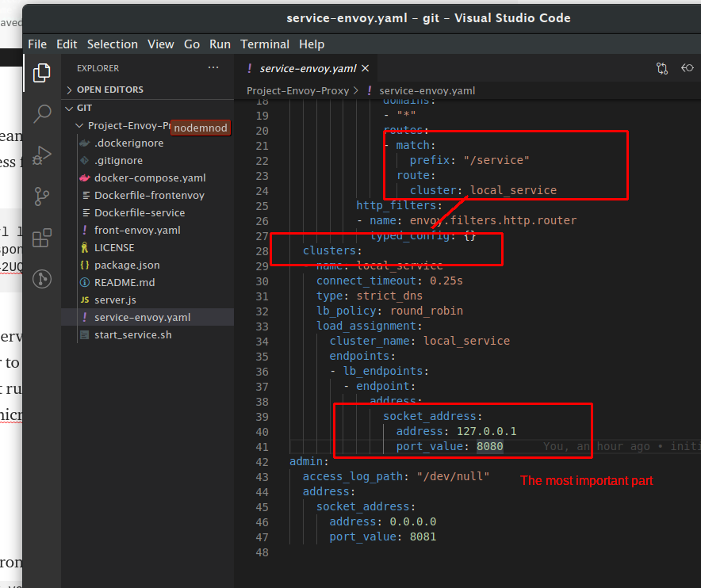Open LICENSE in the explorer
The height and width of the screenshot is (588, 701).
114,247
